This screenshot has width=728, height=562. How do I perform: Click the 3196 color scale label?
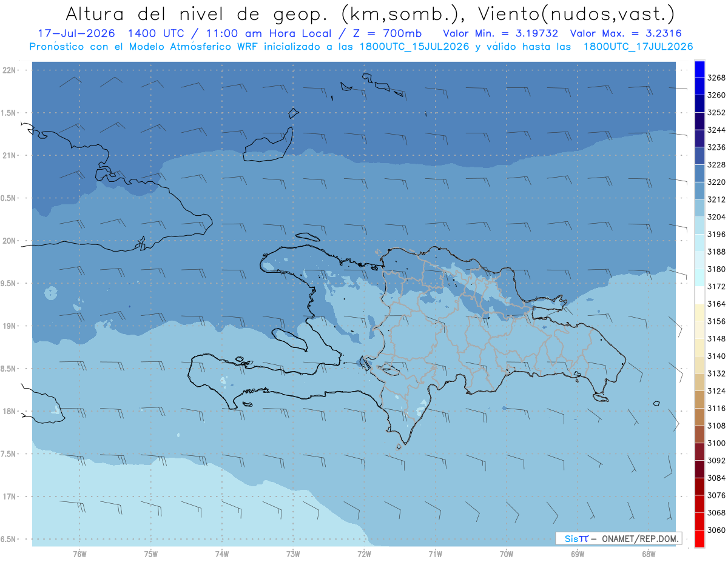[x=716, y=234]
